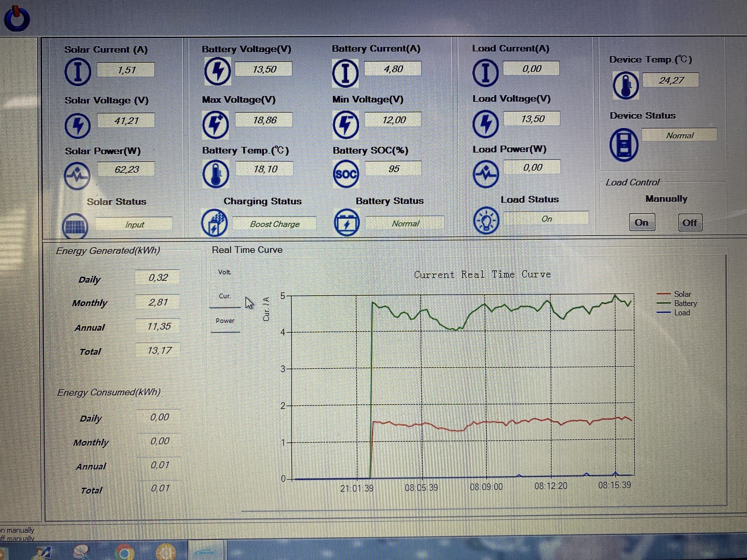Image resolution: width=747 pixels, height=560 pixels.
Task: Click the Device Temp thermometer icon
Action: 626,85
